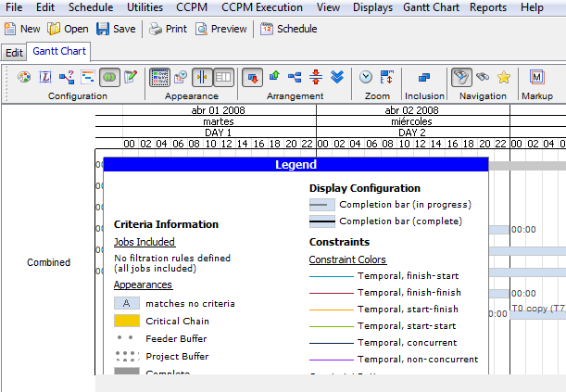Click the blue squares Inclusion icon
The height and width of the screenshot is (392, 566).
[424, 78]
